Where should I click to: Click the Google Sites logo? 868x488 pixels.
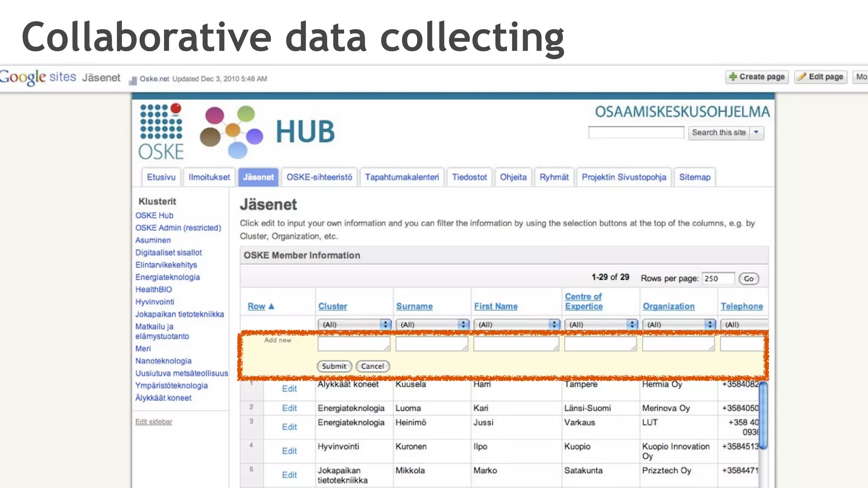pos(38,78)
